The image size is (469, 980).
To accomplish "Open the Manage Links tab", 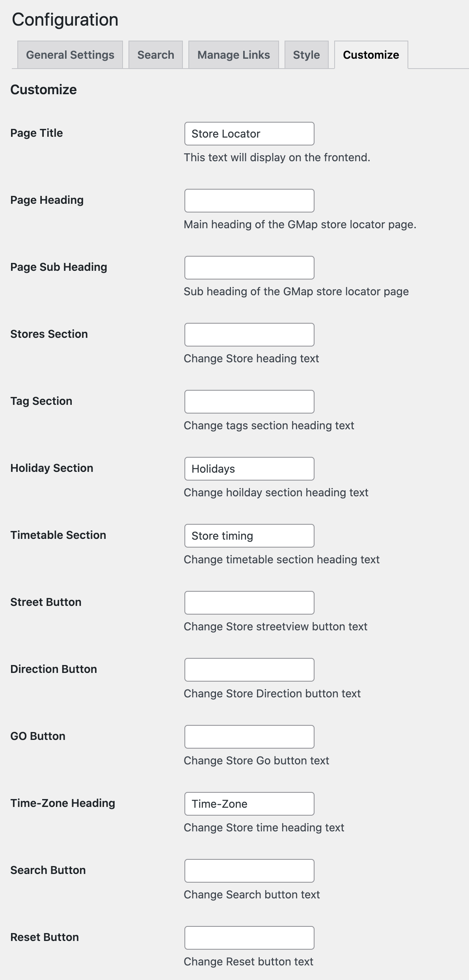I will 233,55.
